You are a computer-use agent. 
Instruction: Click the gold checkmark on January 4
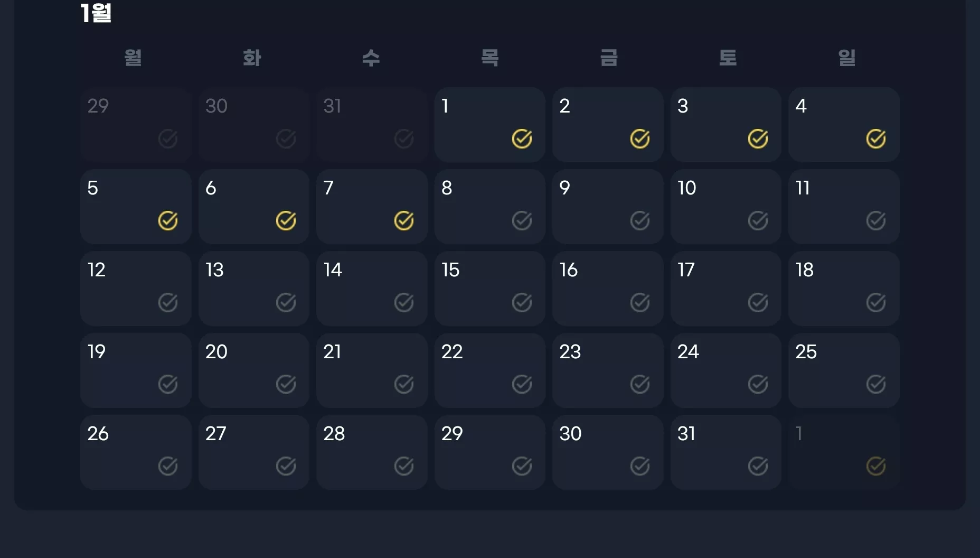pos(875,139)
